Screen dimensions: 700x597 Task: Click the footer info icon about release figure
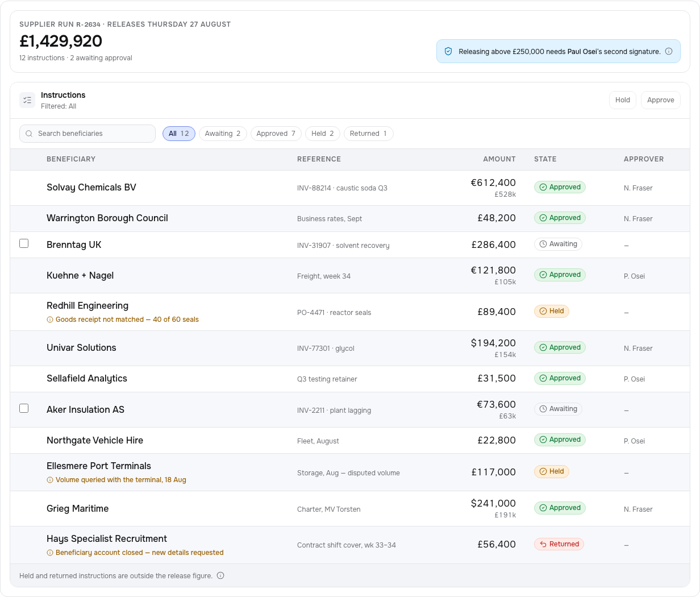click(220, 575)
